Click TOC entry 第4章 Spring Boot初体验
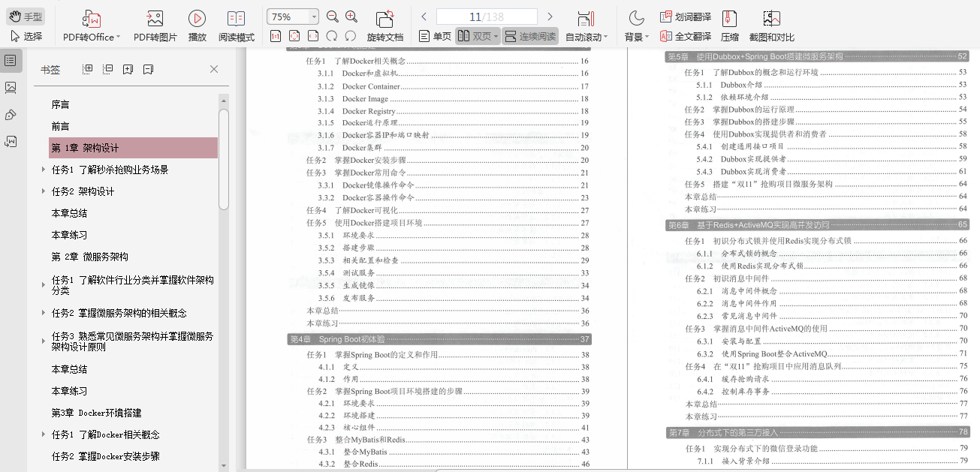980x472 pixels. (x=440, y=339)
